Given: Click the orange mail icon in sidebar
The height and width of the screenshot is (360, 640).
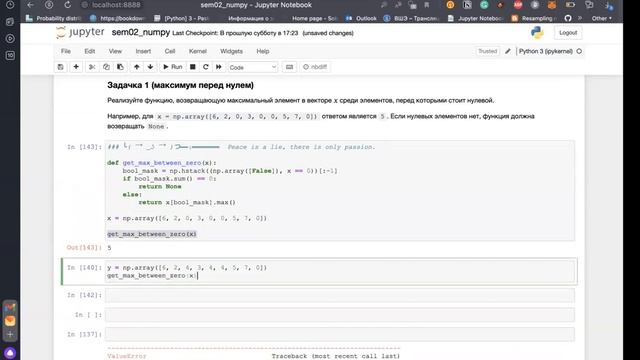Looking at the screenshot, I should [10, 321].
